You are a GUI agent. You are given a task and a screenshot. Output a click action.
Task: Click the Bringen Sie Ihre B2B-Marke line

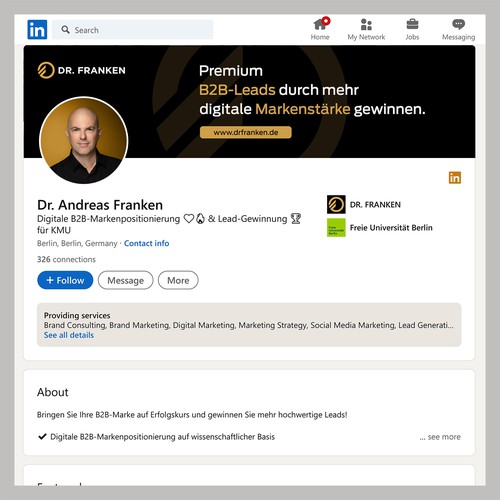point(192,415)
